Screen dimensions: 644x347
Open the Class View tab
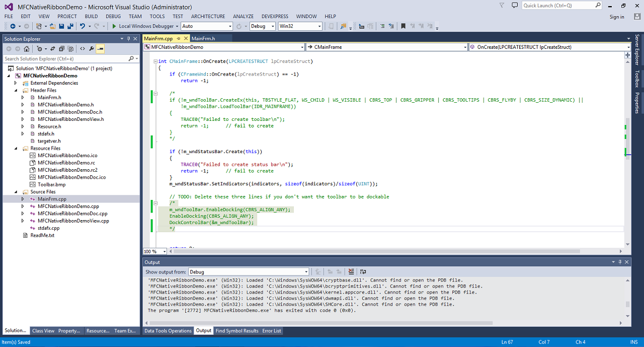(43, 331)
